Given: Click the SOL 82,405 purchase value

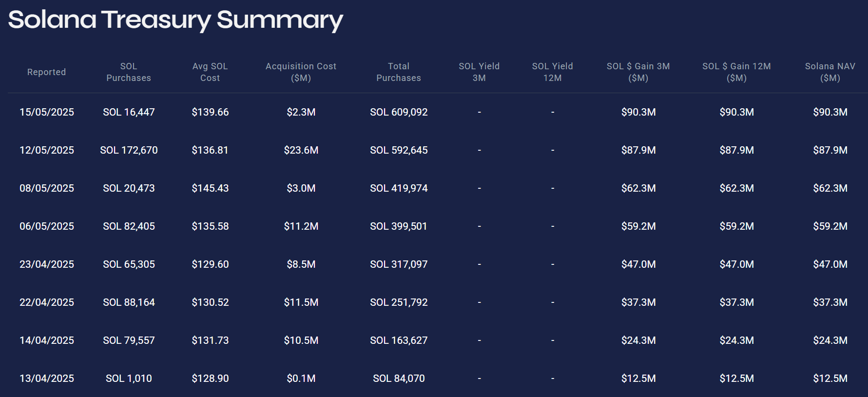Looking at the screenshot, I should click(129, 226).
